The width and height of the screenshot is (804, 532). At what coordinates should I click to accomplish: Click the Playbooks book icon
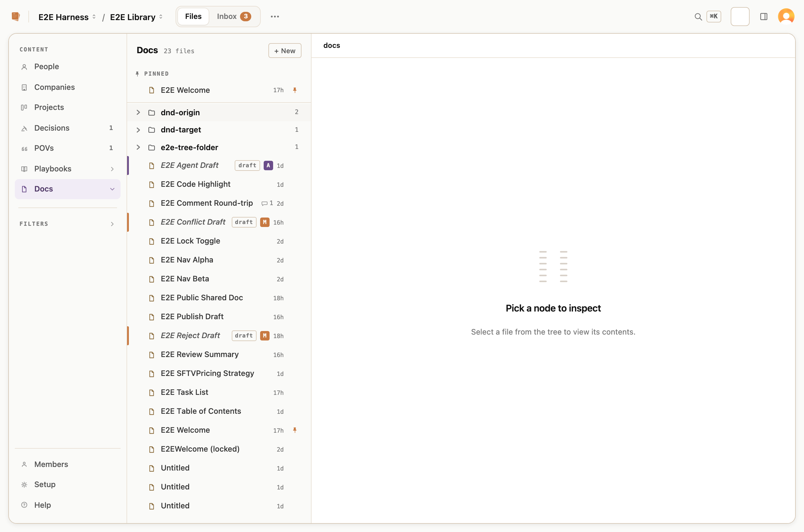pyautogui.click(x=24, y=169)
